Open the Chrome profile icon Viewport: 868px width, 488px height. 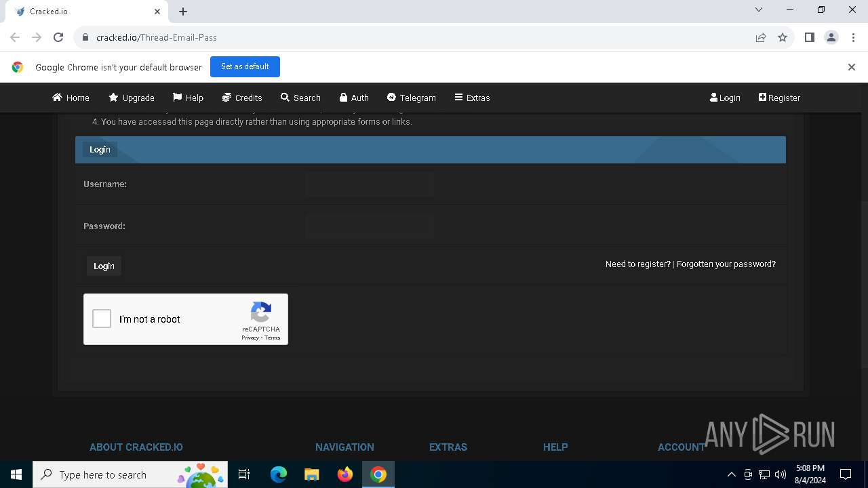click(x=831, y=37)
